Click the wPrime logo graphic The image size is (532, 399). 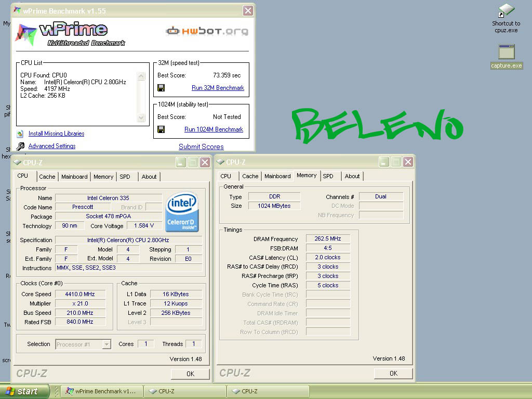point(70,34)
